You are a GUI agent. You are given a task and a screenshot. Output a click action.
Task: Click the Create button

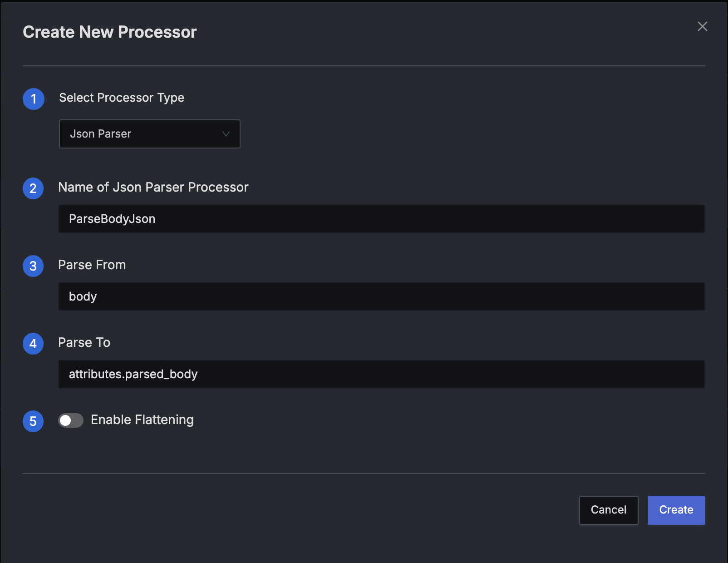(676, 510)
